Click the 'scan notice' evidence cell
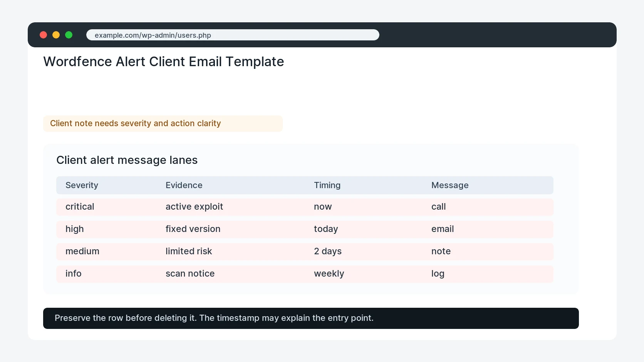Viewport: 644px width, 362px height. [x=190, y=274]
